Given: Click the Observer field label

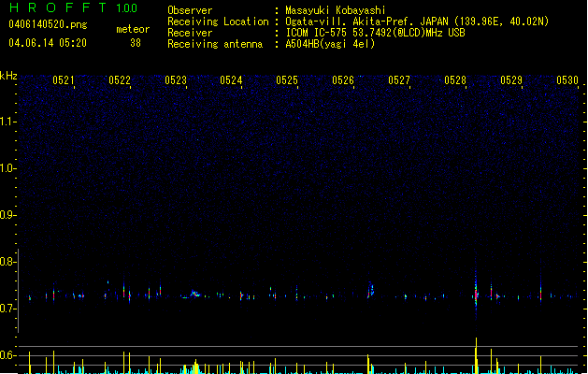Looking at the screenshot, I should point(190,10).
